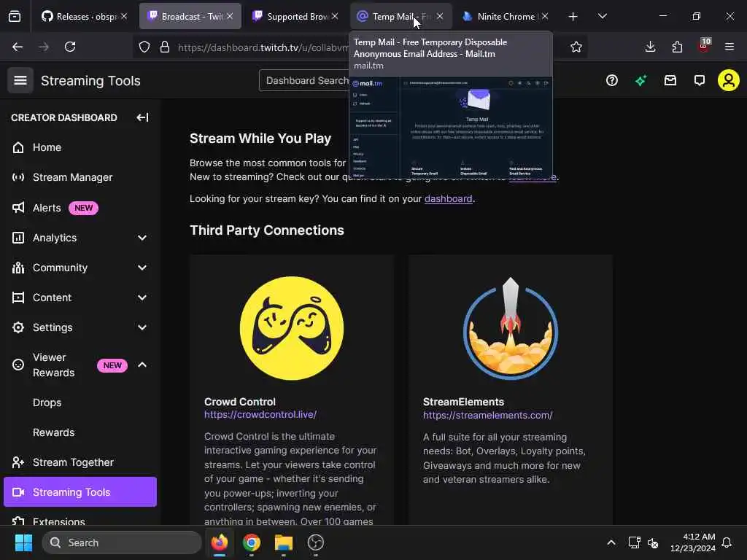This screenshot has width=747, height=560.
Task: Expand the Analytics section chevron
Action: pos(142,238)
